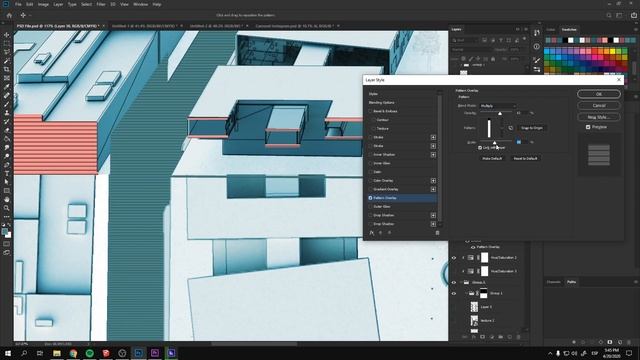Enable the Satin checkbox
This screenshot has width=640, height=360.
pyautogui.click(x=371, y=172)
